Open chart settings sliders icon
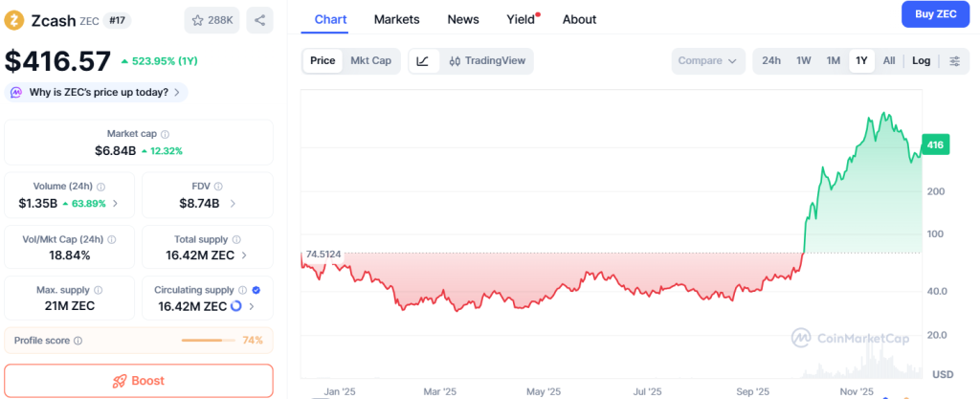980x399 pixels. (954, 61)
